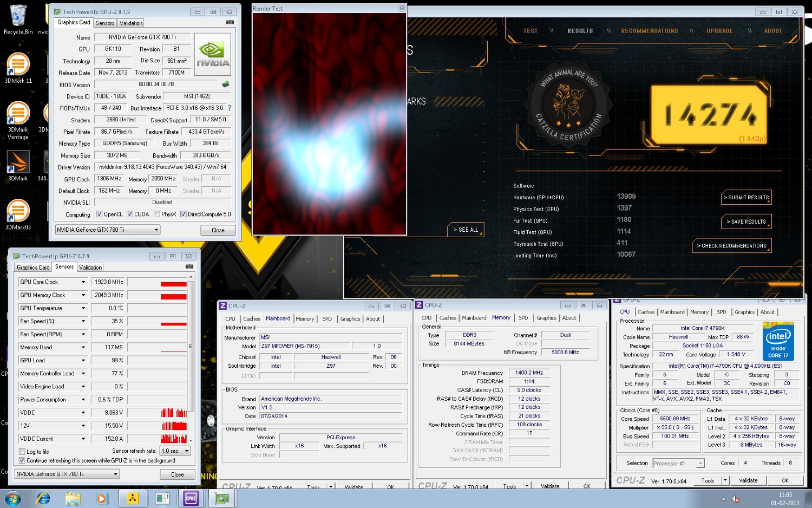Expand the GPU Temperature sensor dropdown
The image size is (812, 508).
83,308
